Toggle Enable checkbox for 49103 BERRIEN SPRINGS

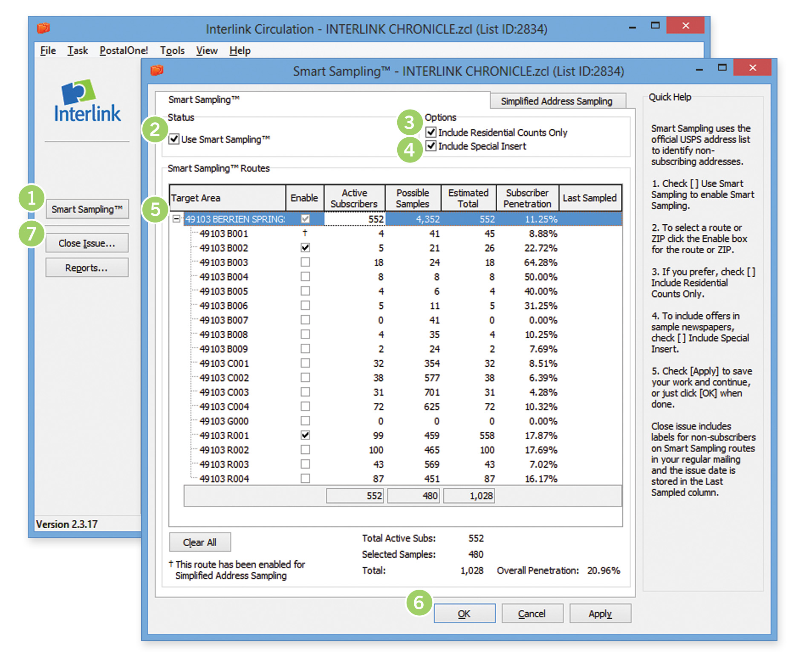305,219
